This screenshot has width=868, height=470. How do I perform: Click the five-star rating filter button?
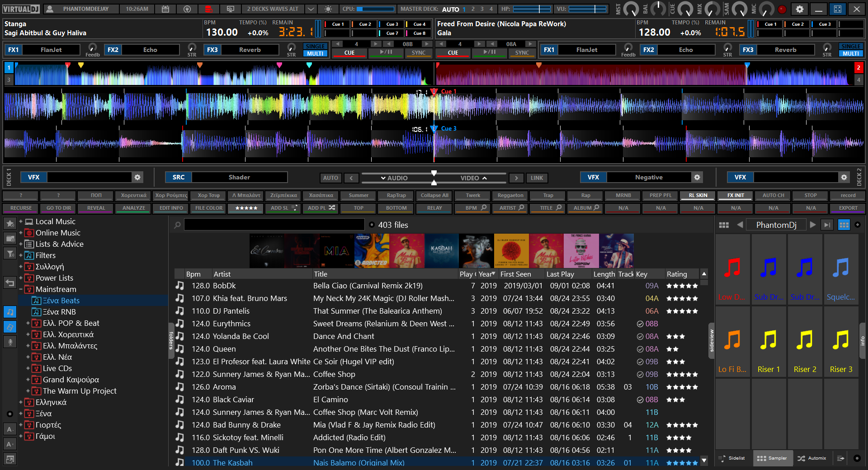pos(246,208)
